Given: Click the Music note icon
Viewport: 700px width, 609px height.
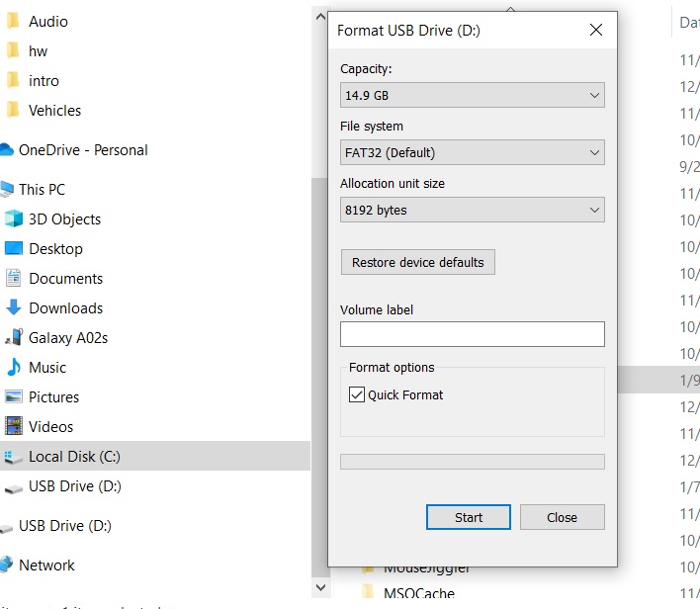Looking at the screenshot, I should click(x=14, y=368).
